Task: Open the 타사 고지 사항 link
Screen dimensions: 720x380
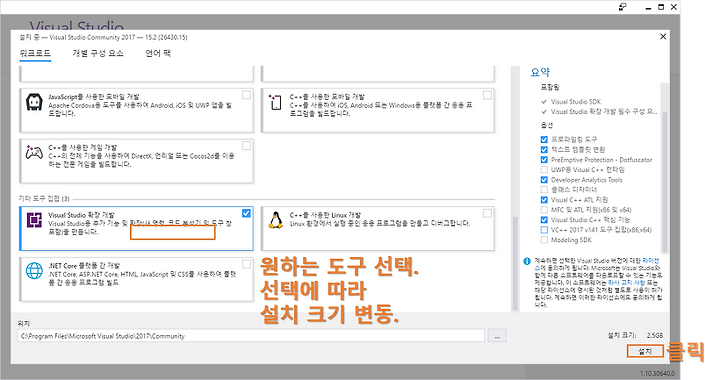Action: pos(627,283)
